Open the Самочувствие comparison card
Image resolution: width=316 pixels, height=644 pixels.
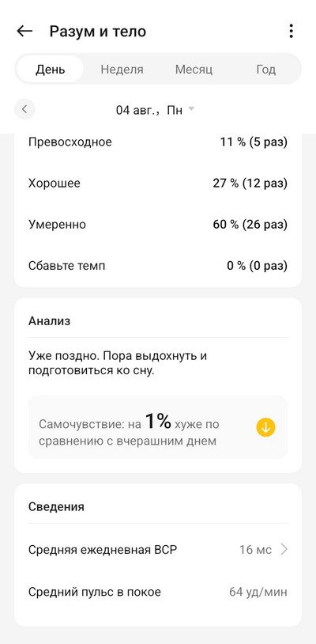pyautogui.click(x=158, y=427)
